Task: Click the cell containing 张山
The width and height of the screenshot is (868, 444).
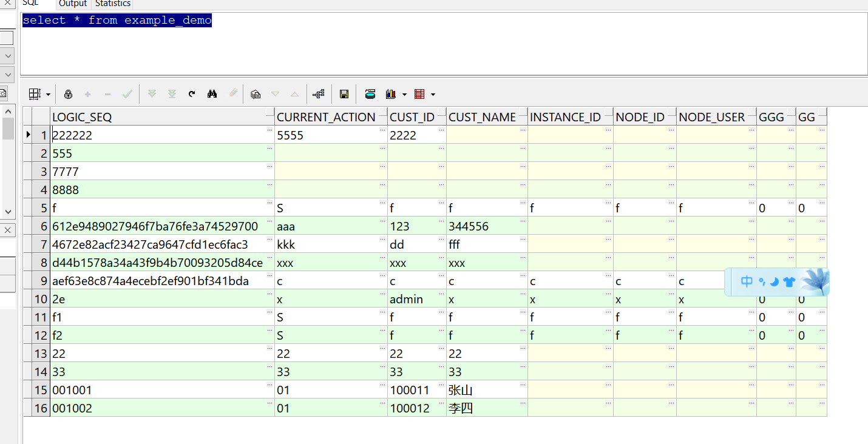Action: 460,390
